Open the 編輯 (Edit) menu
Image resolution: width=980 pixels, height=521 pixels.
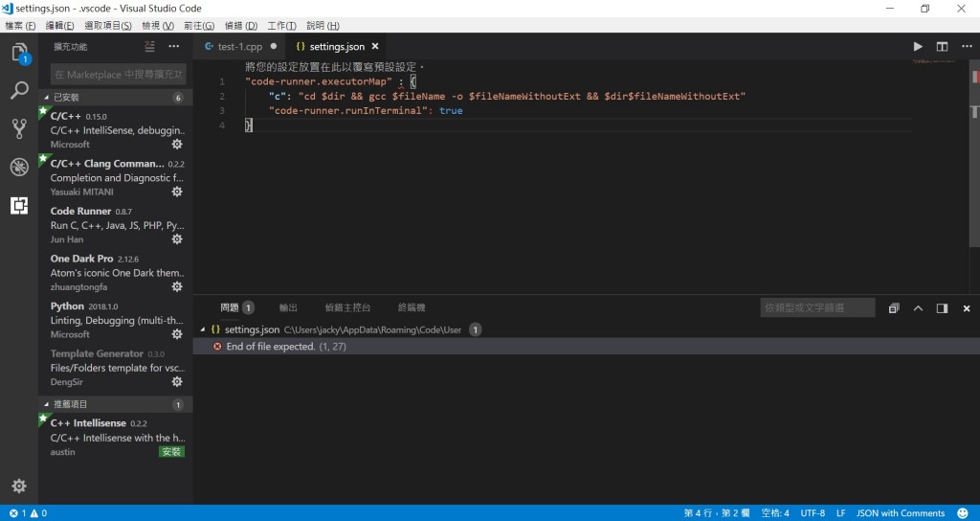tap(59, 26)
